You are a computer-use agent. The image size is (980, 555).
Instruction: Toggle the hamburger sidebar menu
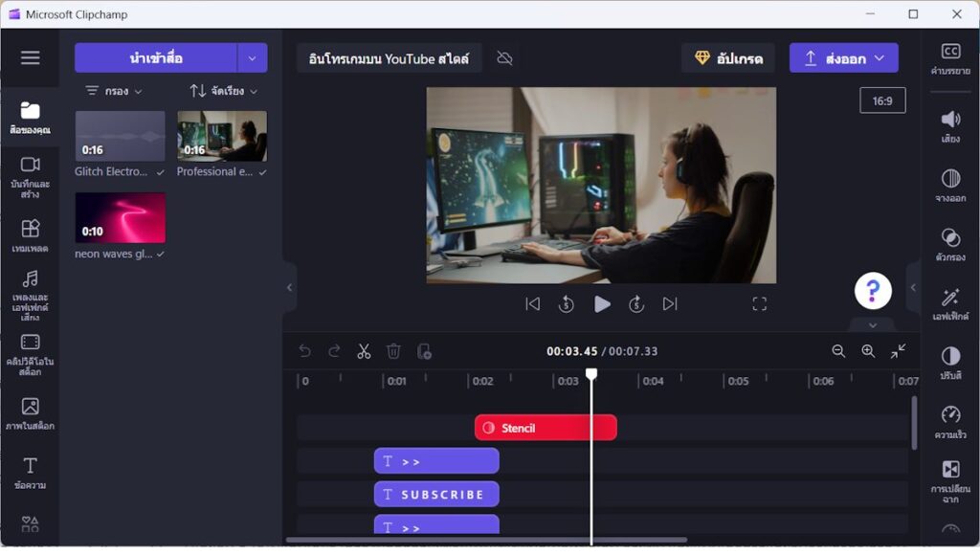[31, 57]
